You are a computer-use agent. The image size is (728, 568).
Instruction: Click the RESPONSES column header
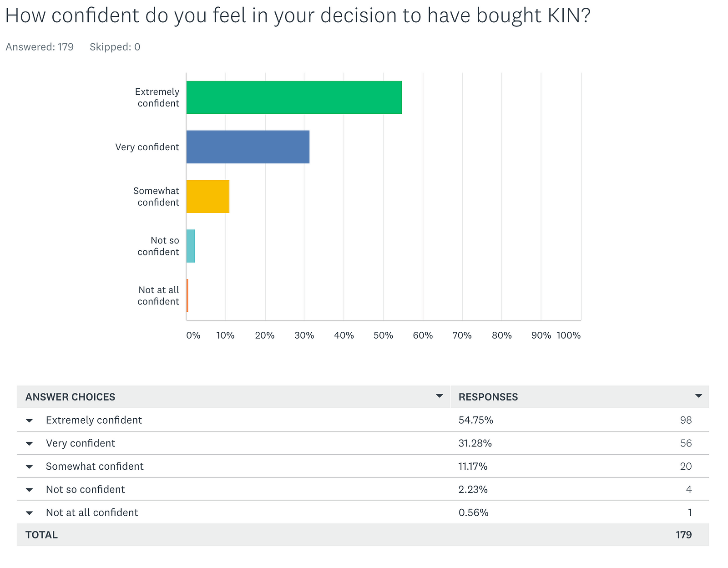point(488,397)
